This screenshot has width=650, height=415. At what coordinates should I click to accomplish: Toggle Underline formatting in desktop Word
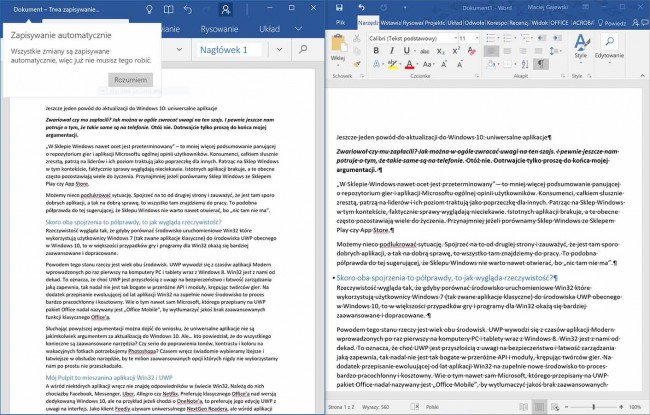pyautogui.click(x=407, y=51)
